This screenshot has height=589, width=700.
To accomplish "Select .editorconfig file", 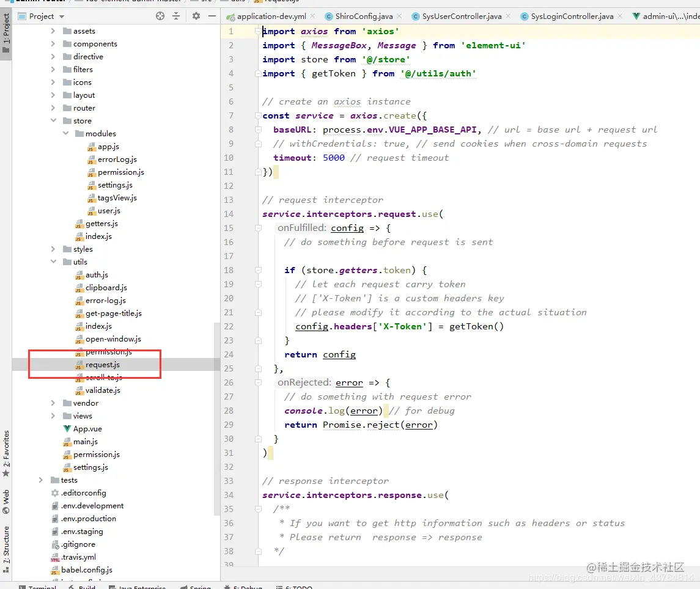I will 83,493.
